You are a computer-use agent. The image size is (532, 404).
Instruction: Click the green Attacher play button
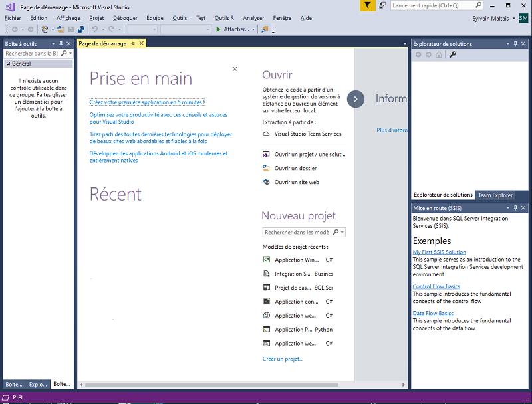click(218, 29)
